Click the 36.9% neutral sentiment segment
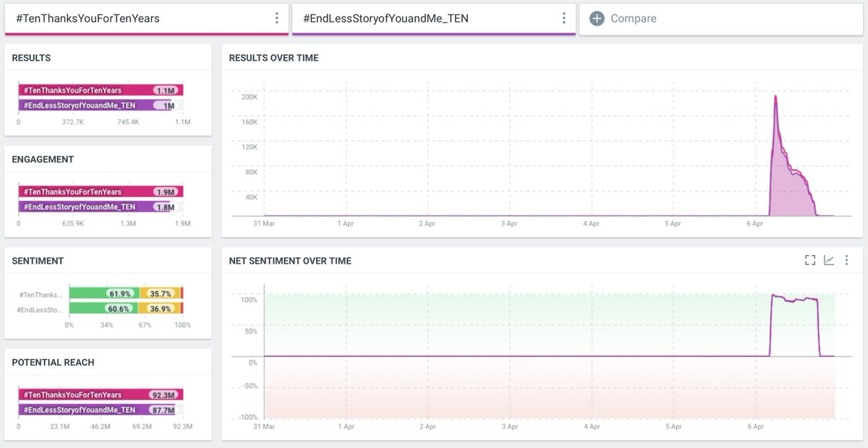 click(159, 309)
